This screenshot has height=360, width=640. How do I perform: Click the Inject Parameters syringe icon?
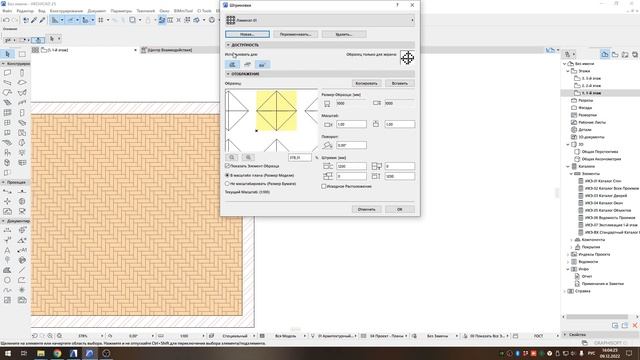pyautogui.click(x=42, y=20)
